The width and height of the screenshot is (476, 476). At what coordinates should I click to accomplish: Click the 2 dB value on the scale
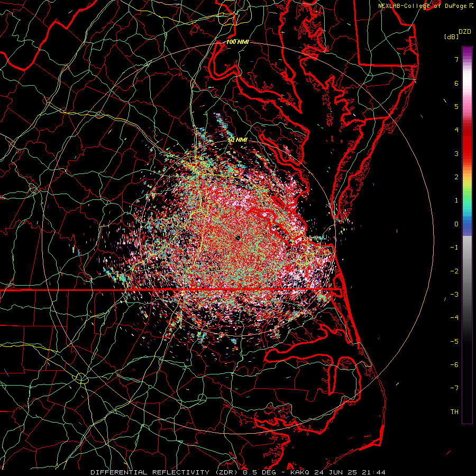click(456, 177)
